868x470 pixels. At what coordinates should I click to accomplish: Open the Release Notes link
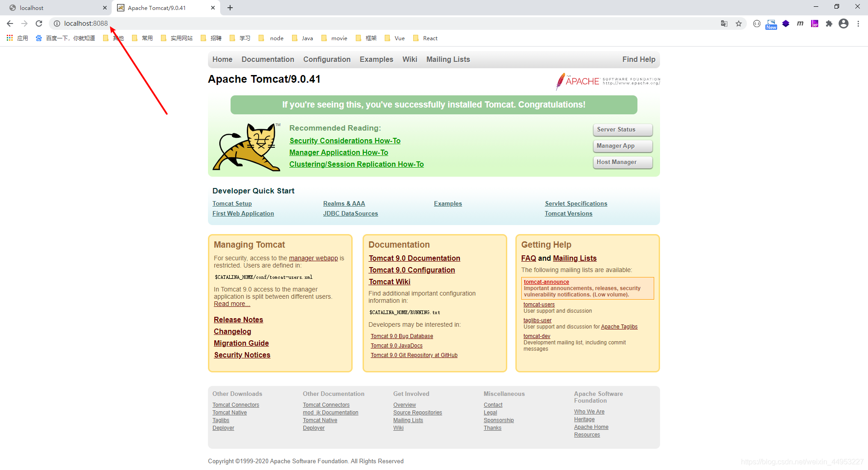point(238,320)
